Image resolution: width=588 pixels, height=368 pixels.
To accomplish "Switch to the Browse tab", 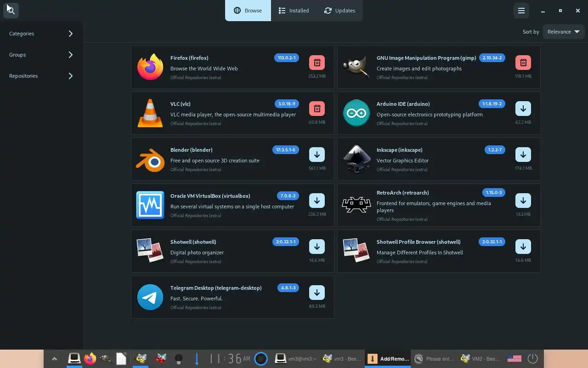I will click(248, 11).
